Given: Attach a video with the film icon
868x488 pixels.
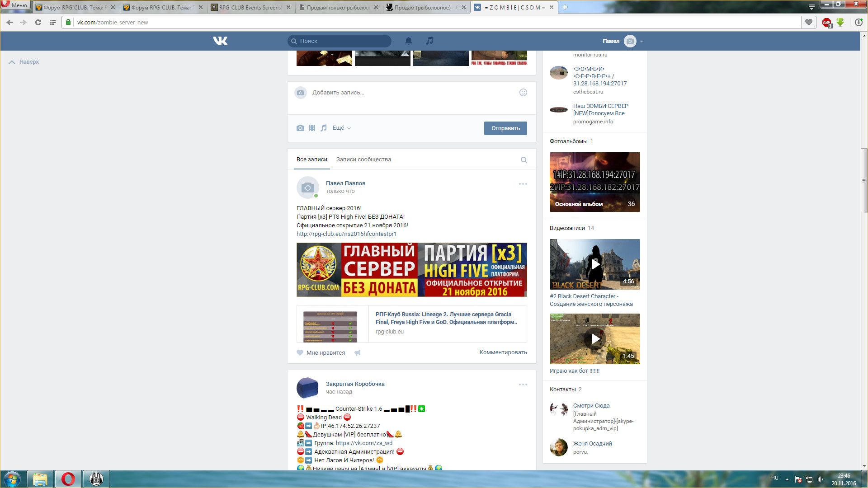Looking at the screenshot, I should click(x=312, y=128).
